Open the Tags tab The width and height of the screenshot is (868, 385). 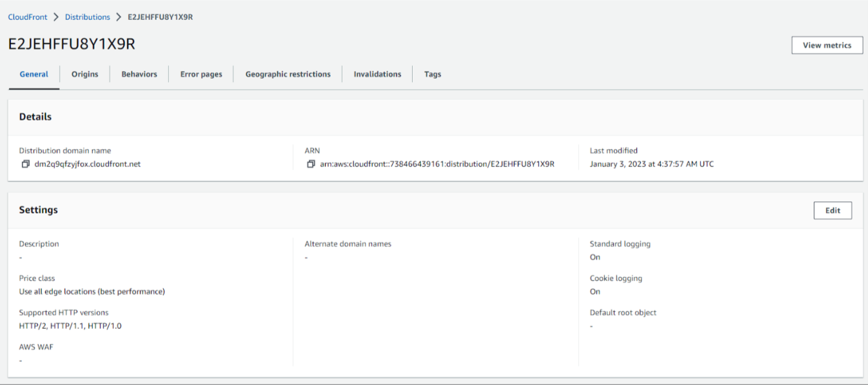[x=433, y=74]
